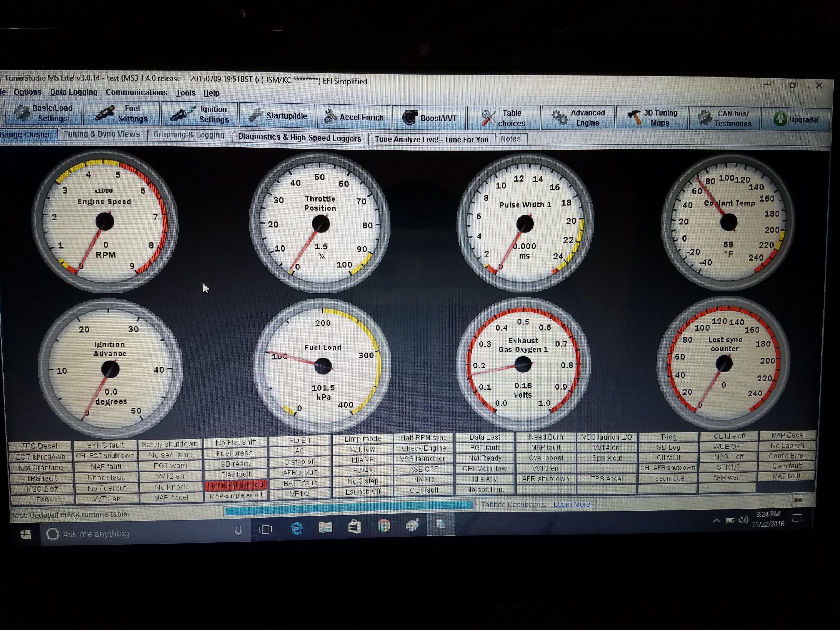The height and width of the screenshot is (630, 840).
Task: Open Boost/VVT turbo toolbar button
Action: pos(429,118)
